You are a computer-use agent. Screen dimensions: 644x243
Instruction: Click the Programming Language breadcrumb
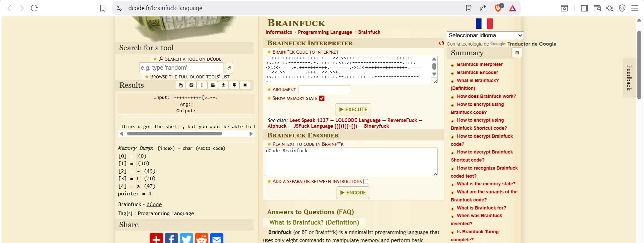pyautogui.click(x=325, y=32)
